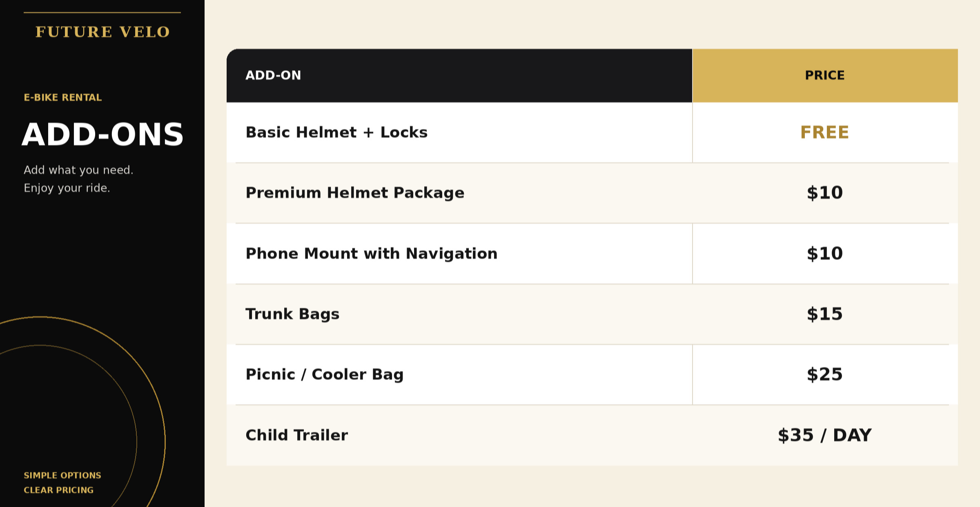Screen dimensions: 980x507
Task: Click the Phone Mount $10 price
Action: pyautogui.click(x=825, y=253)
